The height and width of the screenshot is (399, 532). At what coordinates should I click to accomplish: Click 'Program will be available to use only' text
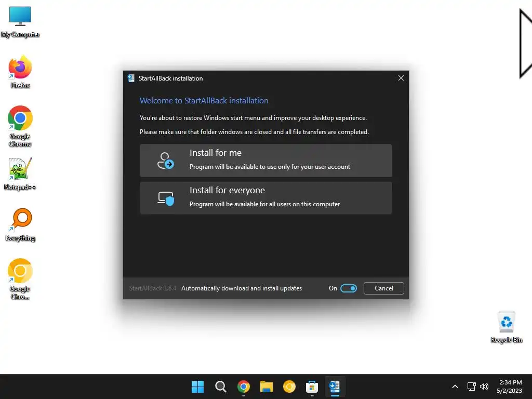click(270, 167)
